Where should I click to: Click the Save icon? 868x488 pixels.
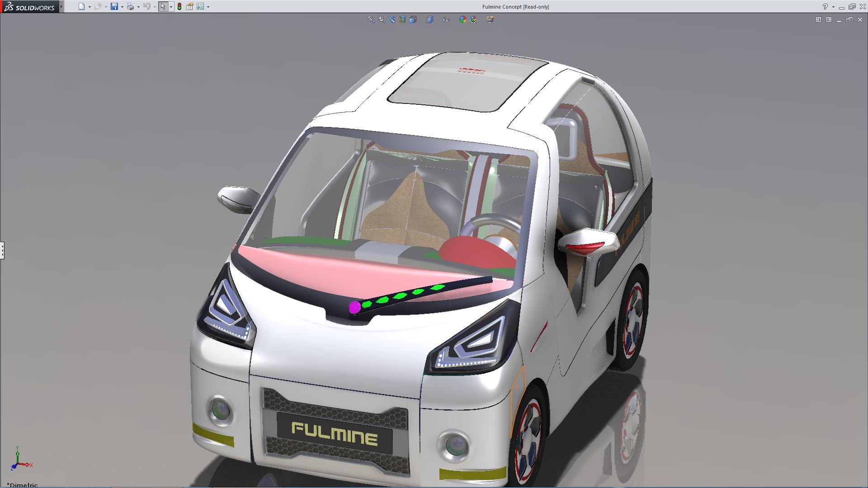(114, 6)
